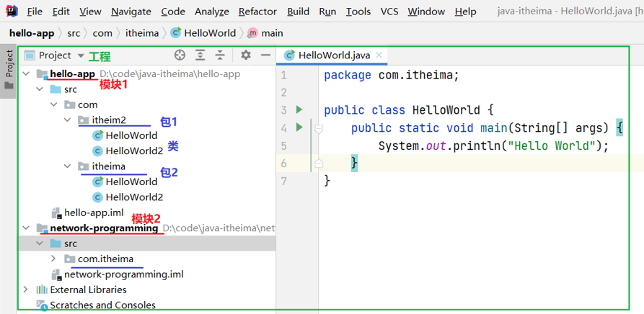
Task: Open the Window menu
Action: pos(427,12)
